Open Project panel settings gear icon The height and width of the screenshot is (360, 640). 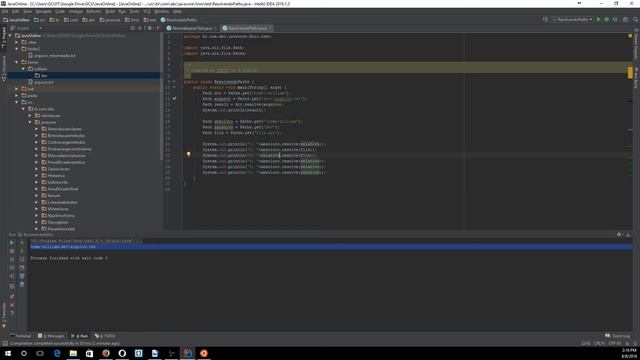tap(149, 28)
